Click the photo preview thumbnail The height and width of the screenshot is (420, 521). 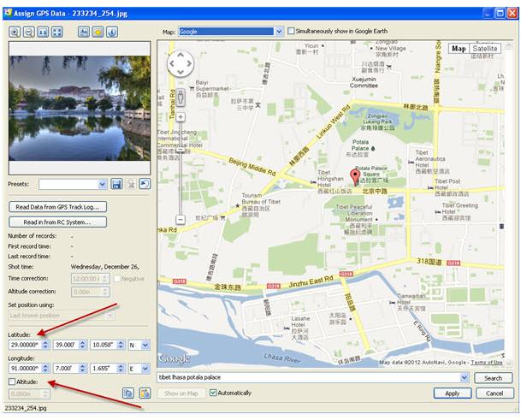tap(80, 108)
